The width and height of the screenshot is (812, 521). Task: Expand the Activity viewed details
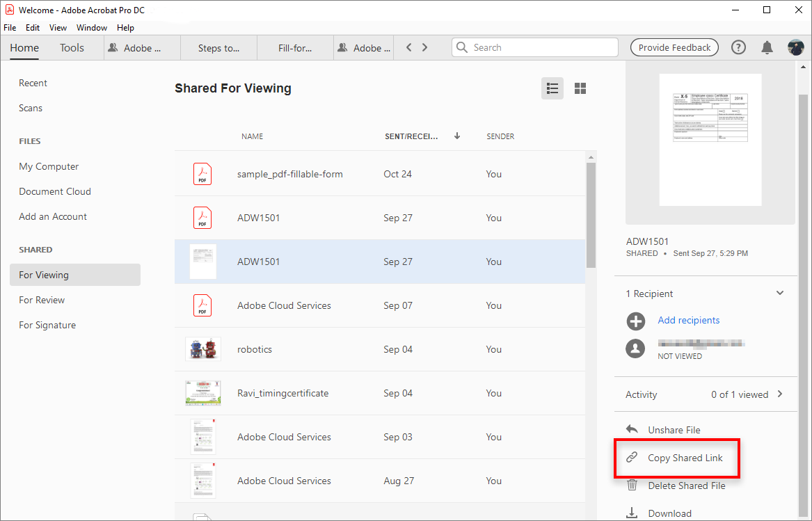tap(780, 394)
